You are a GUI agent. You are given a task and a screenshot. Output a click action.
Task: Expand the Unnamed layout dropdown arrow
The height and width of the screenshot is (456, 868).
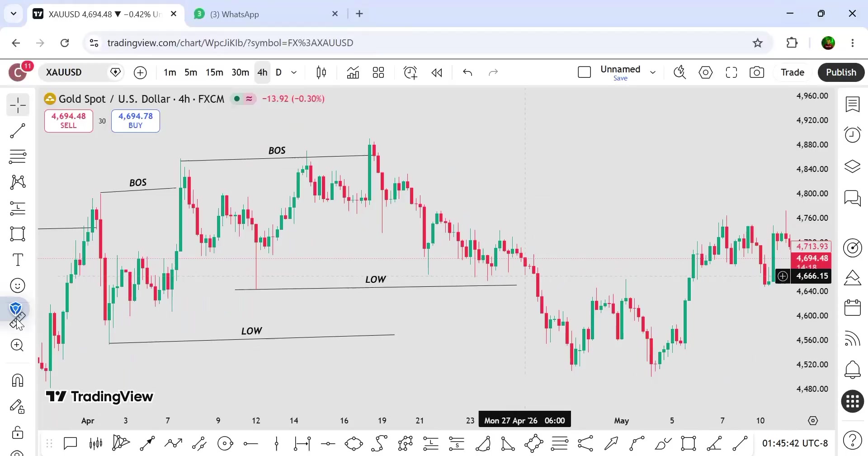coord(653,72)
